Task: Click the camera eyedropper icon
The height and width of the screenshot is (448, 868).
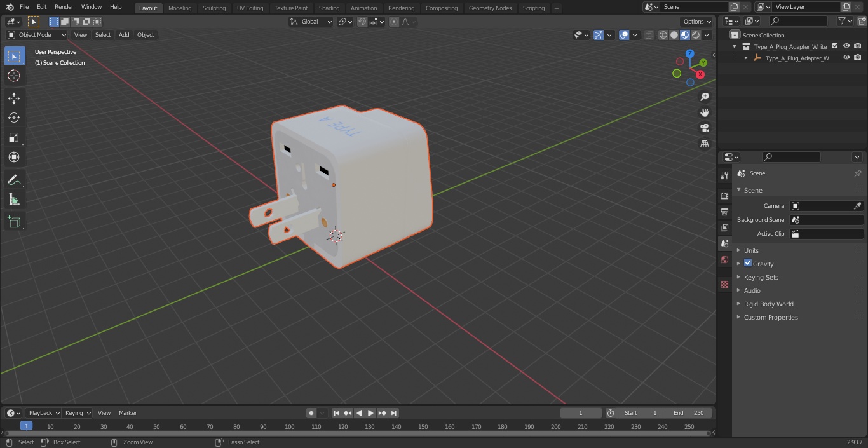Action: click(x=857, y=206)
